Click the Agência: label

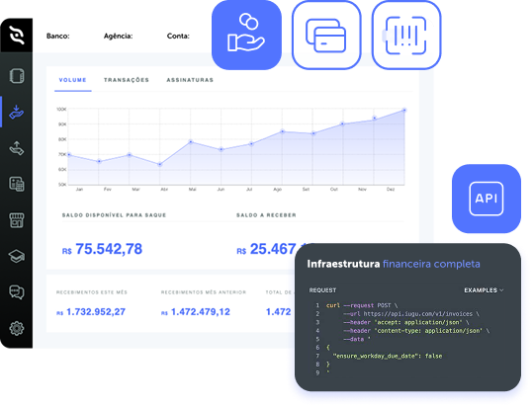pos(118,36)
